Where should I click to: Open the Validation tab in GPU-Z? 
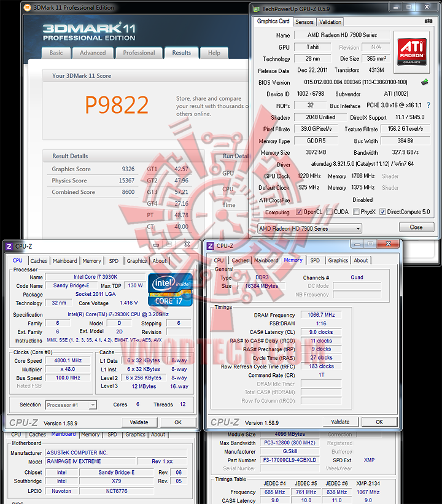[x=330, y=22]
